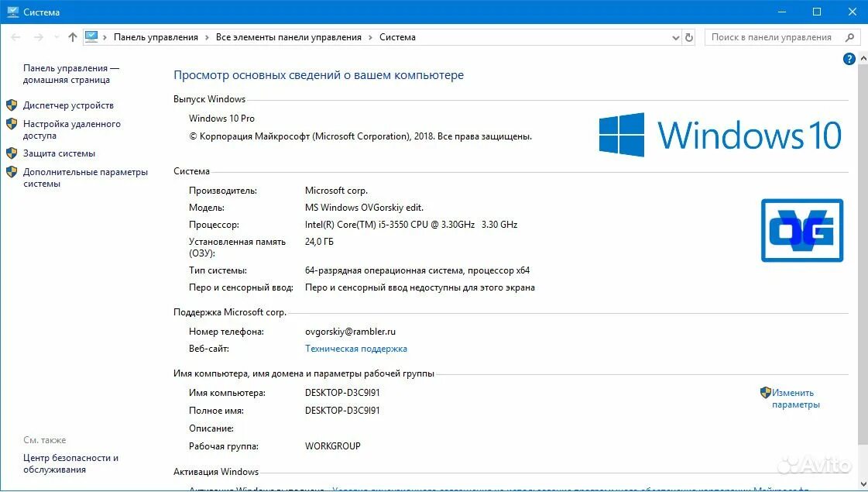Open Техническая поддержка website link
868x492 pixels.
tap(356, 349)
